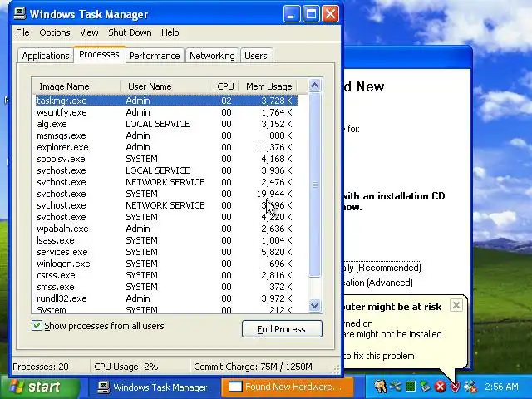The width and height of the screenshot is (532, 399).
Task: Switch to the Applications tab
Action: 46,56
